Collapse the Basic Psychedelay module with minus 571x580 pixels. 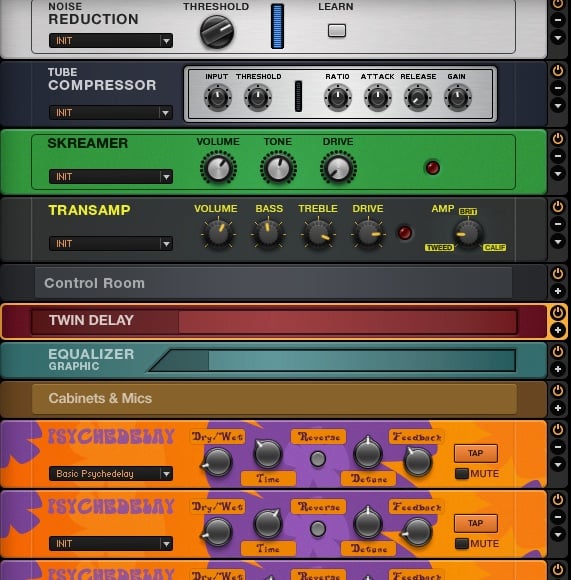click(x=558, y=447)
